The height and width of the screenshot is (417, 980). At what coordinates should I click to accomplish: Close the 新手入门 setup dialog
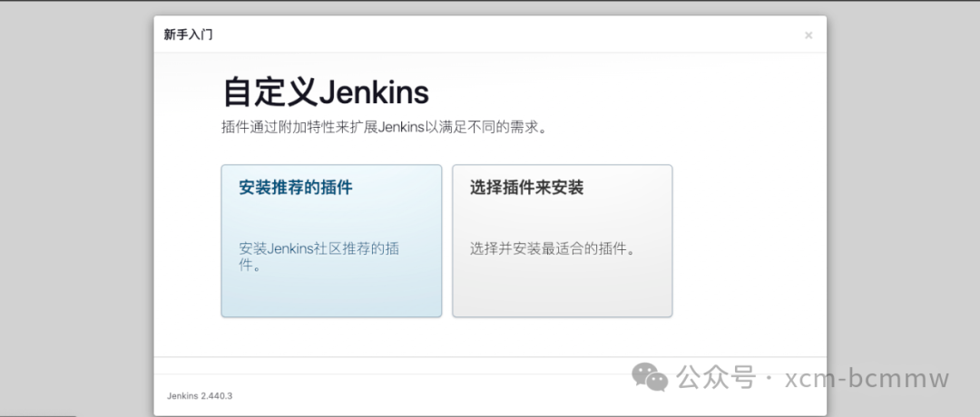(x=808, y=35)
